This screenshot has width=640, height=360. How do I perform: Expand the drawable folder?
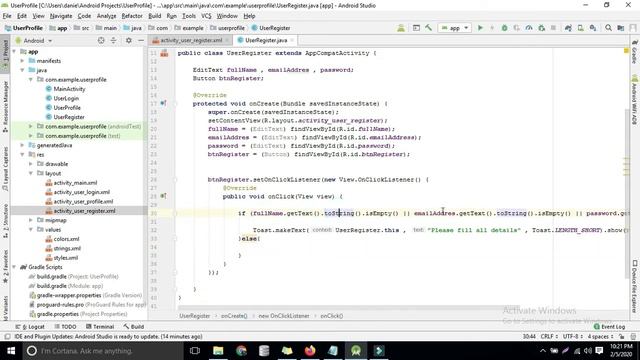click(31, 164)
